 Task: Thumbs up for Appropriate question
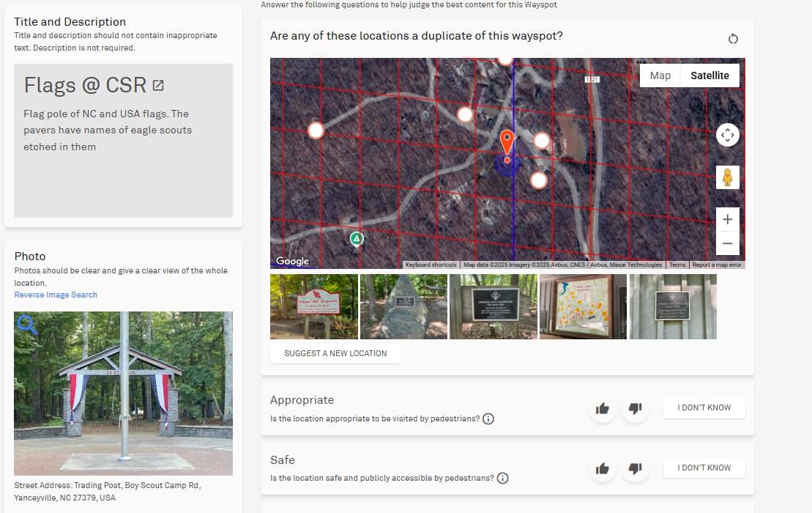click(x=603, y=408)
